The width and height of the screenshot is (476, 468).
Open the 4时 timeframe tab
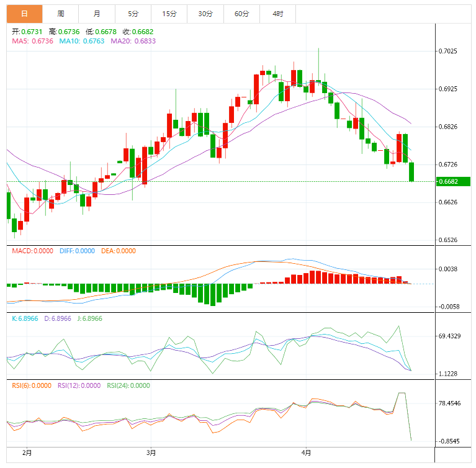[278, 14]
